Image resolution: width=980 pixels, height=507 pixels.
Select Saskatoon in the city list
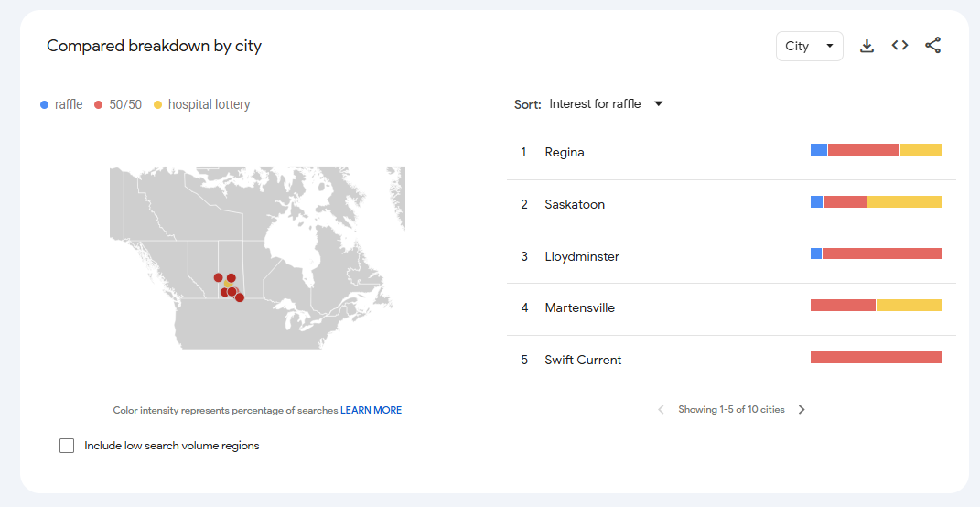pos(574,204)
